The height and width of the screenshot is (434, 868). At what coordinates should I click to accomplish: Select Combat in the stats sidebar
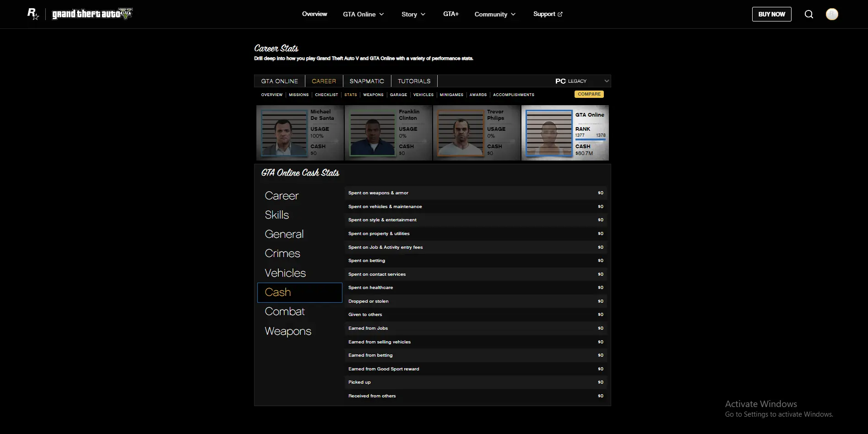pos(285,311)
